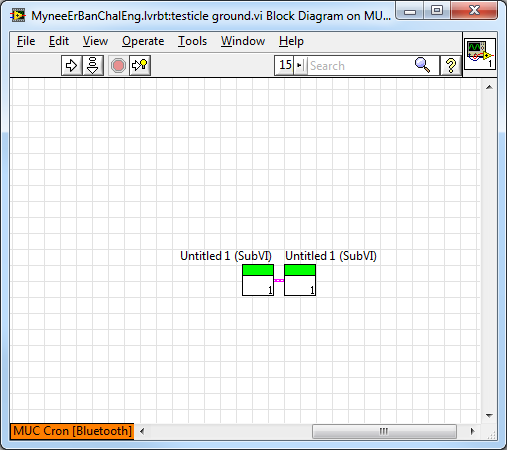The height and width of the screenshot is (450, 507).
Task: Select the right Untitled 1 SubVI node
Action: 300,280
